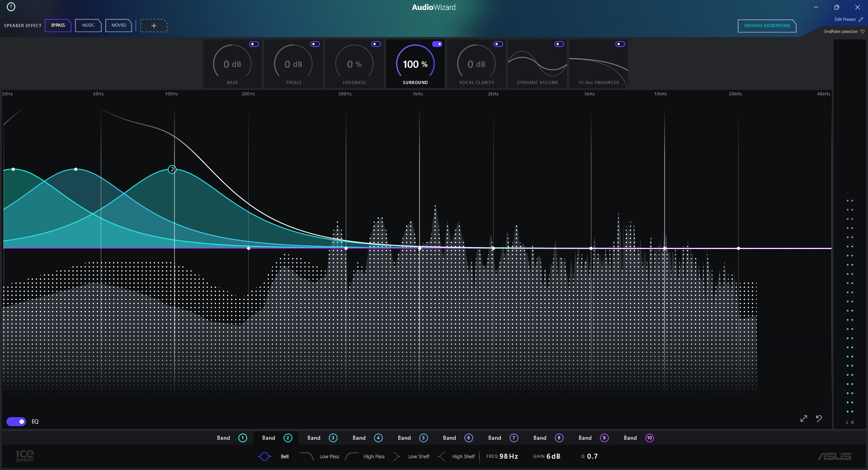Select the MOVIES speaker effect preset
Screen dimensions: 868x470
[x=118, y=25]
